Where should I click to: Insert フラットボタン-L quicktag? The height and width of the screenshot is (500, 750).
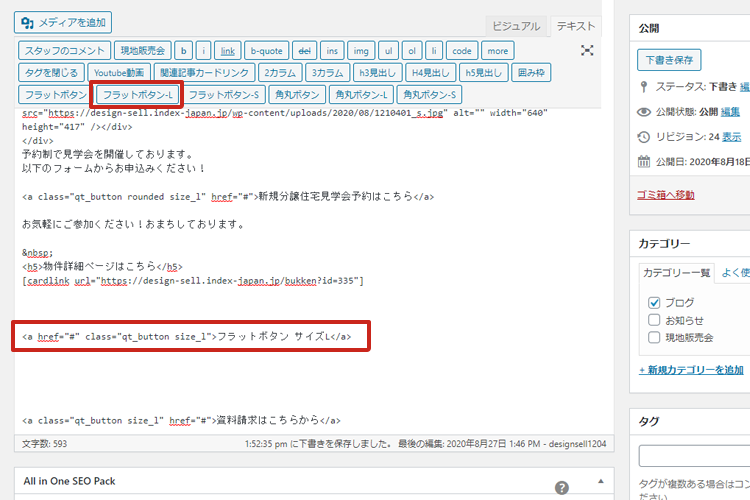tap(136, 95)
